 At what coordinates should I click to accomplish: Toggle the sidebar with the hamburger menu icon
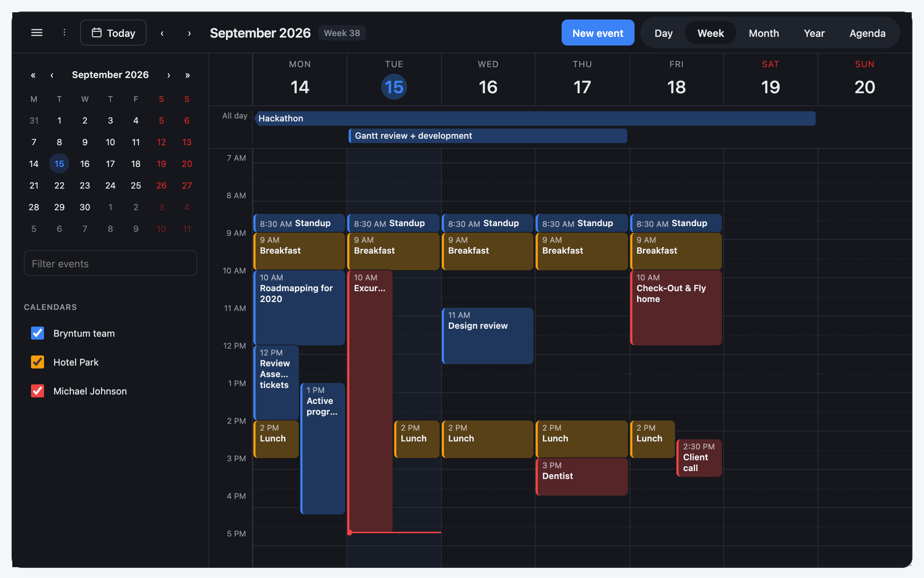click(x=37, y=33)
